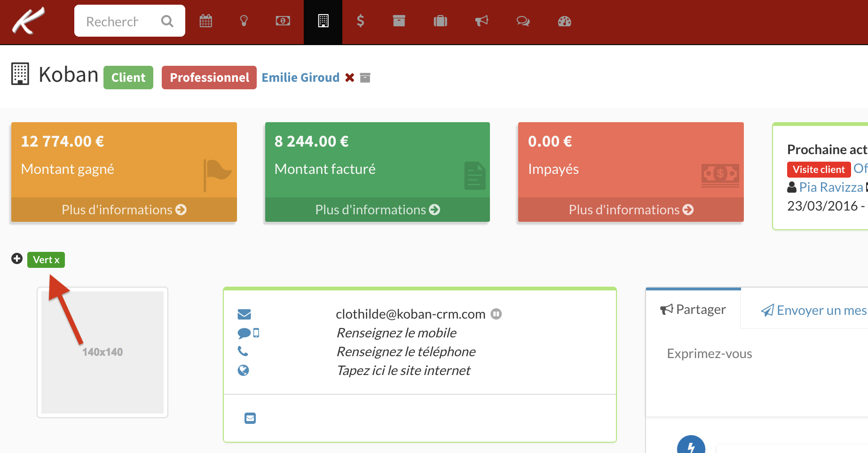The width and height of the screenshot is (868, 453).
Task: Click the 23/03/2016 action date
Action: (822, 206)
